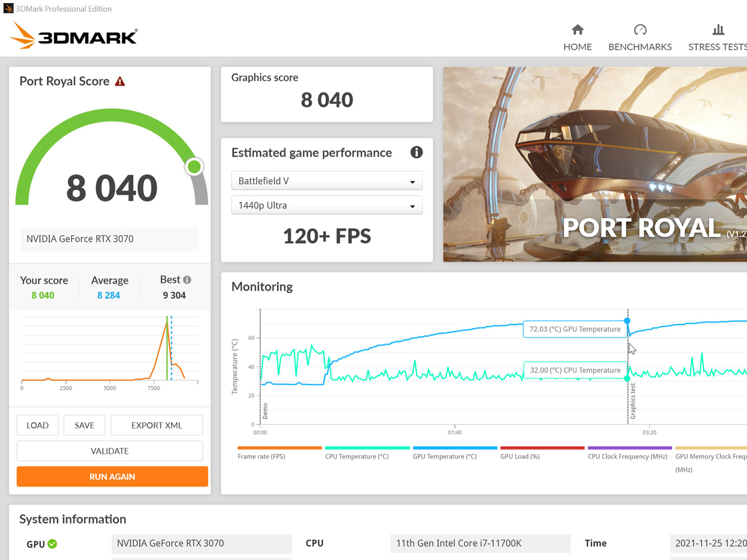Screen dimensions: 747x560
Task: Toggle the GPU Temperature legend series
Action: coord(455,453)
